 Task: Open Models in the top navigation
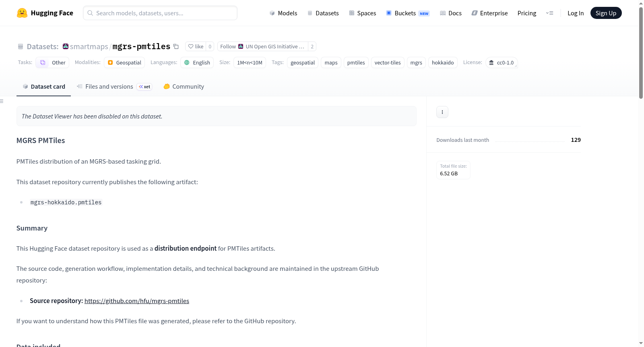[x=283, y=13]
